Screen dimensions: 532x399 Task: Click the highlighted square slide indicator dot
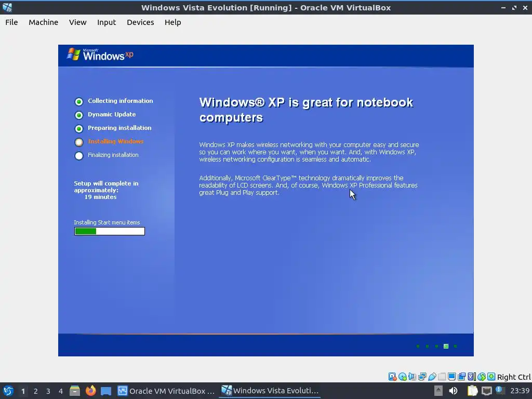click(x=446, y=346)
